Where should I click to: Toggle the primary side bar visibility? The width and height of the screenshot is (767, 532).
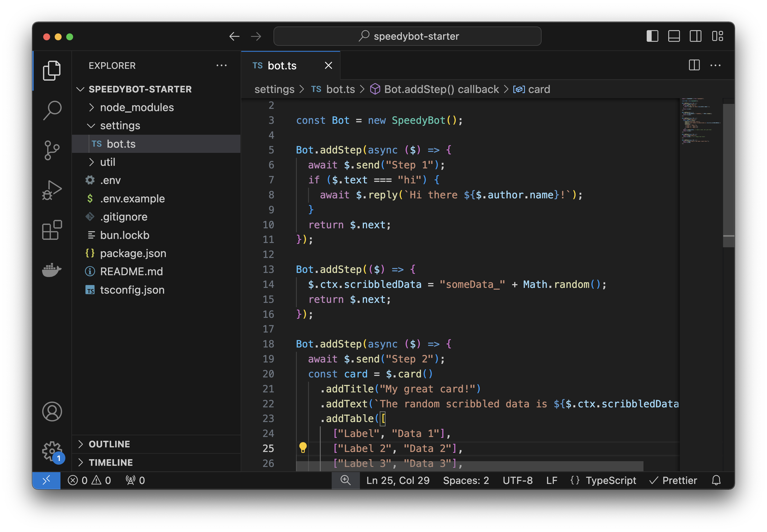pyautogui.click(x=652, y=36)
